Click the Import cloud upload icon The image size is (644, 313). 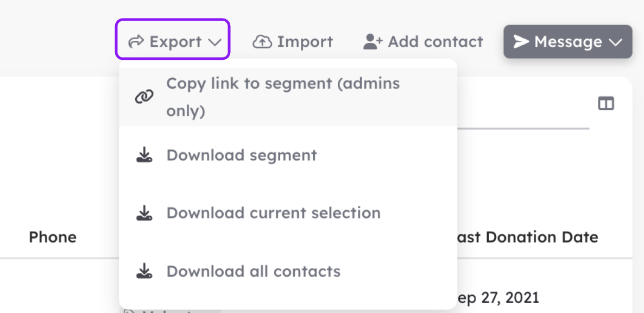point(262,41)
